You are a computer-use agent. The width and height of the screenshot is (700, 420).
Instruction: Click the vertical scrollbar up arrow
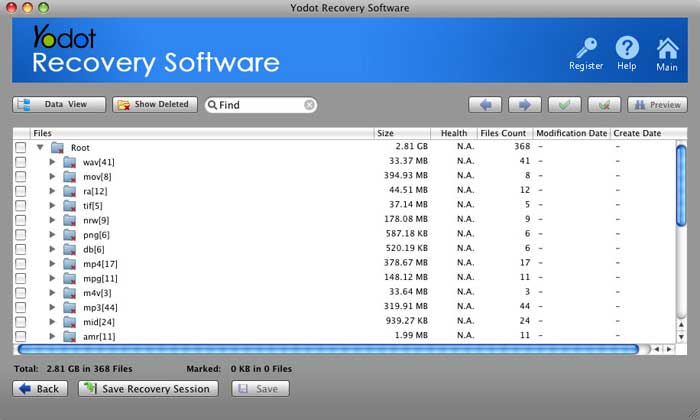coord(681,325)
